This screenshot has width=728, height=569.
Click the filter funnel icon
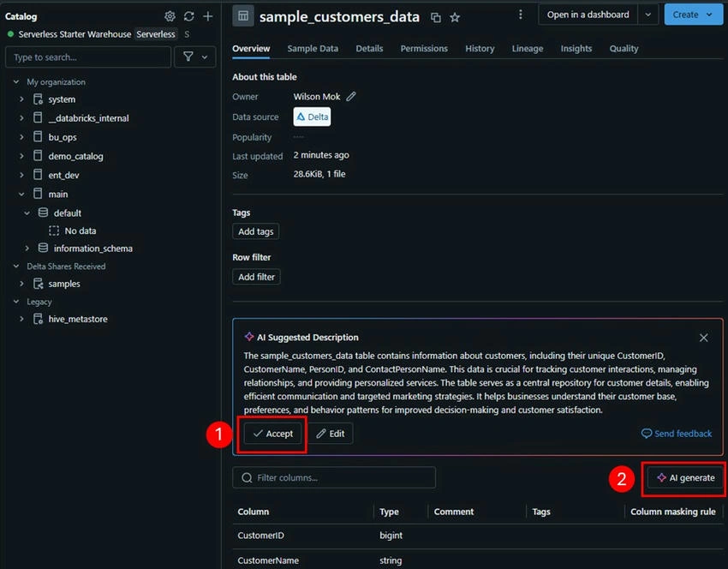click(x=188, y=57)
